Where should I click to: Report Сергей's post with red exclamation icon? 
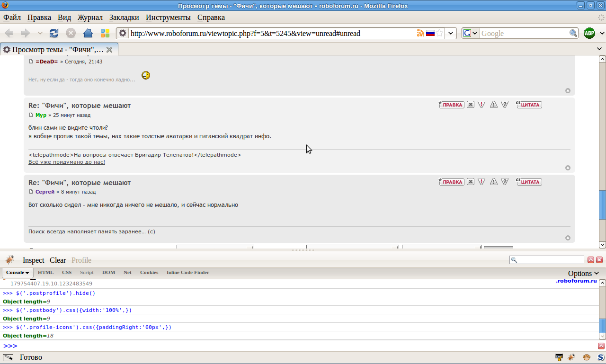[481, 182]
